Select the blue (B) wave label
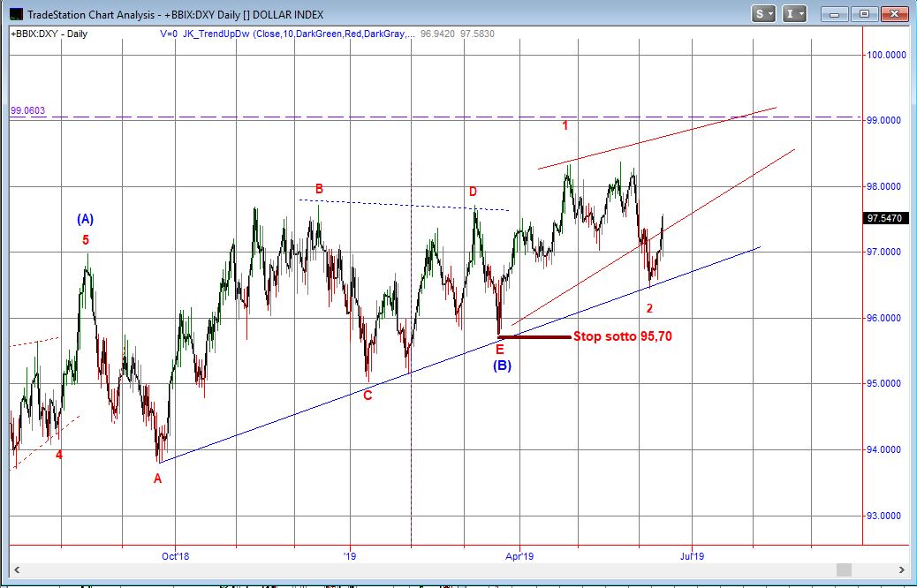Screen dimensions: 917x588 click(502, 366)
